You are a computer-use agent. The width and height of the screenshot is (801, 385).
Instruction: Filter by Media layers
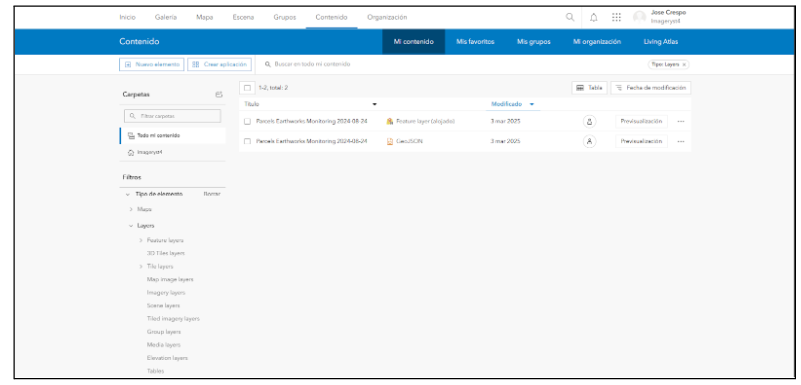(163, 345)
